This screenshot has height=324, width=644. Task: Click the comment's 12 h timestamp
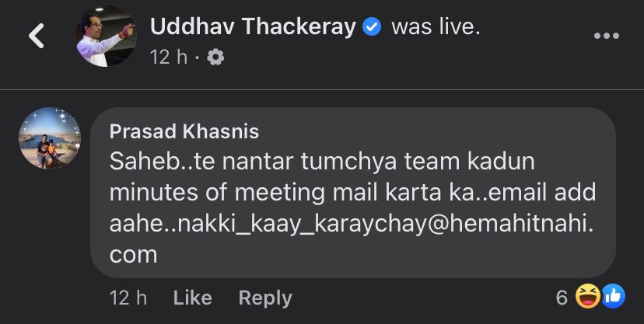pos(128,298)
